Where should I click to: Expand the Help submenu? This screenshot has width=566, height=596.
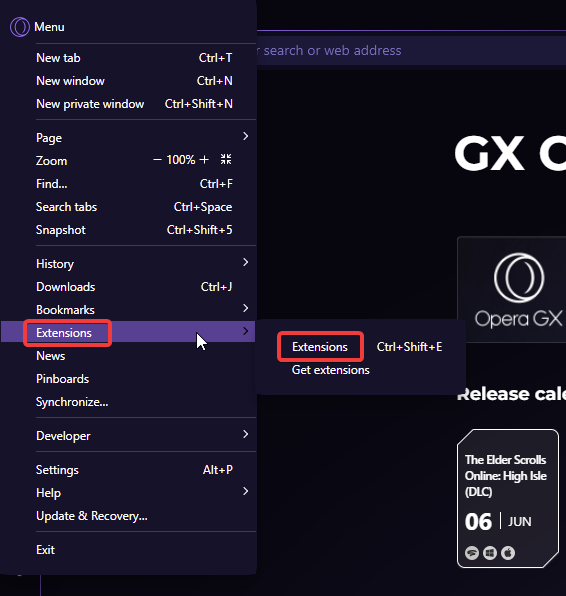[x=128, y=493]
